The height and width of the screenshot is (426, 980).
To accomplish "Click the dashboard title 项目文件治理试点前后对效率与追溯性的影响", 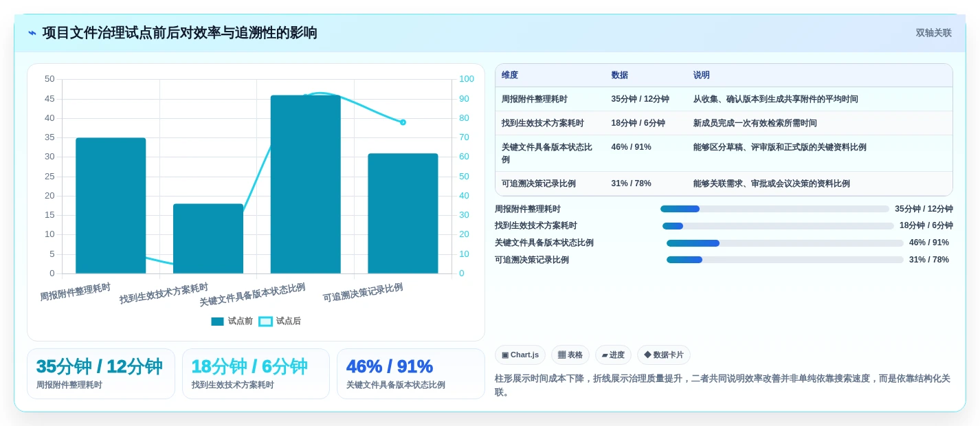I will 180,33.
